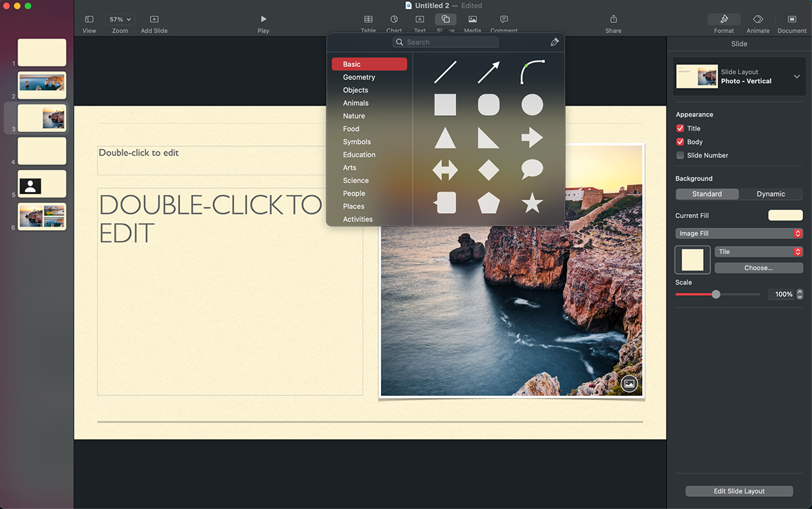Image resolution: width=812 pixels, height=509 pixels.
Task: Click the shapes Search field
Action: pyautogui.click(x=446, y=42)
